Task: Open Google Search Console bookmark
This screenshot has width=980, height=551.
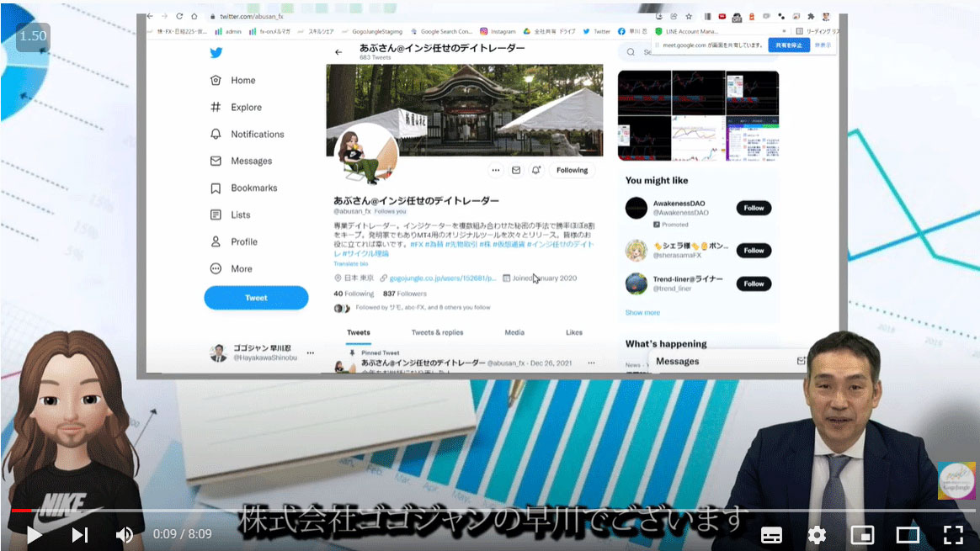Action: (441, 31)
